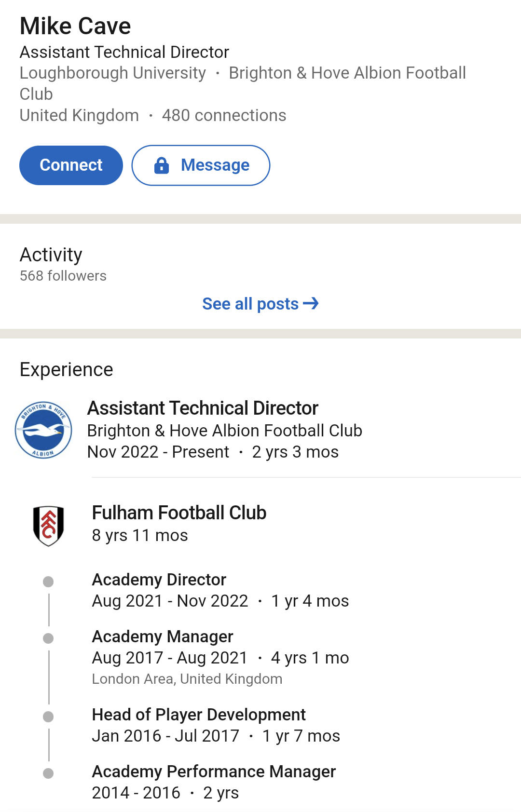Select the Assistant Technical Director experience title
This screenshot has width=521, height=812.
(203, 408)
